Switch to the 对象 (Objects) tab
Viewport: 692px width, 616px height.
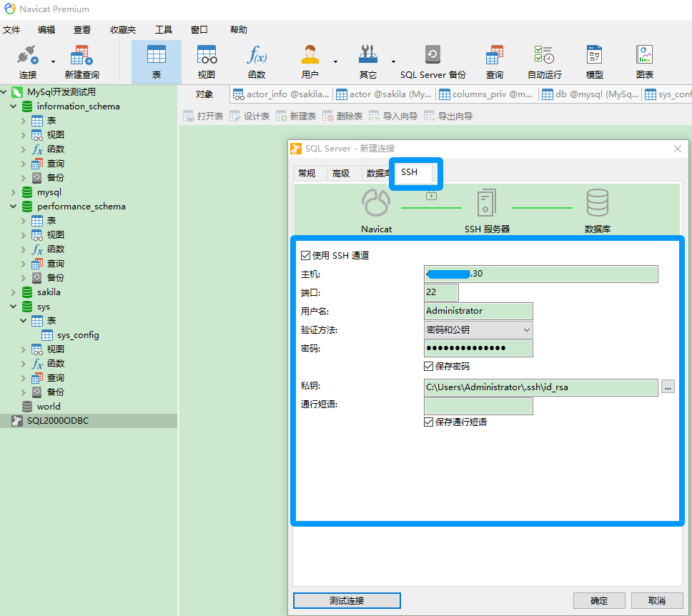pyautogui.click(x=204, y=94)
